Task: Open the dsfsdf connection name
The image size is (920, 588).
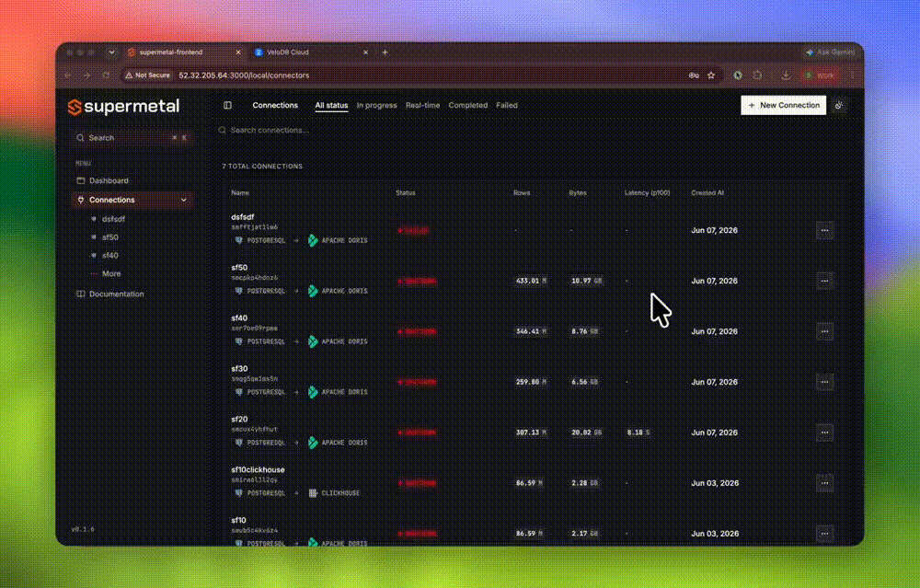Action: pyautogui.click(x=242, y=217)
